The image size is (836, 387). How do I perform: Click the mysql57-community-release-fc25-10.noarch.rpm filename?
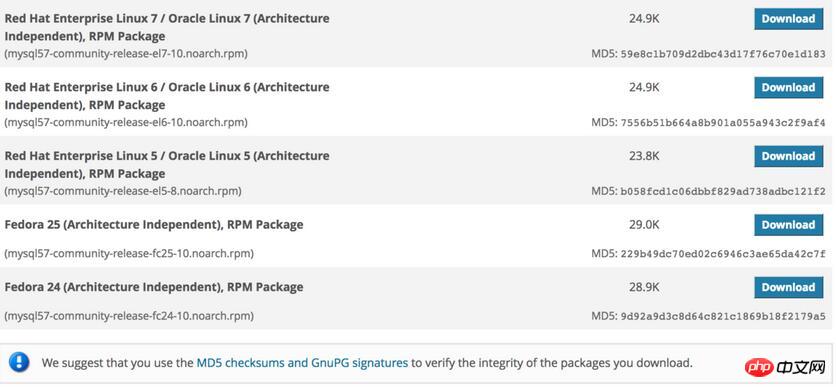point(129,254)
